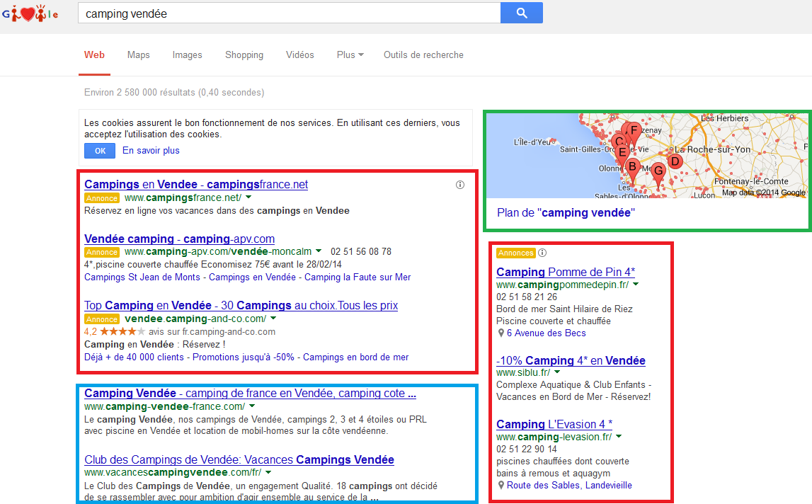Click the location pin beside "Route des Sables, Landeveille"
Screen dimensions: 812x504
point(501,485)
